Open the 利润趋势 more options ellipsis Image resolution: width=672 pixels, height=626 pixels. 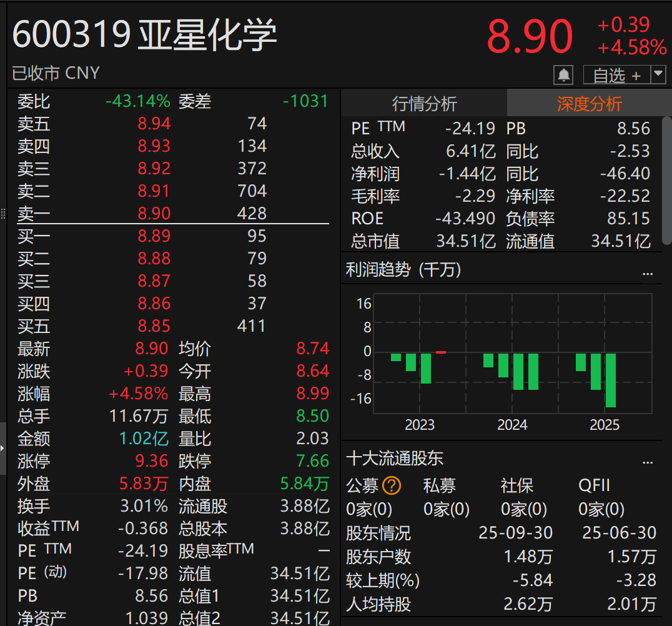pos(648,272)
